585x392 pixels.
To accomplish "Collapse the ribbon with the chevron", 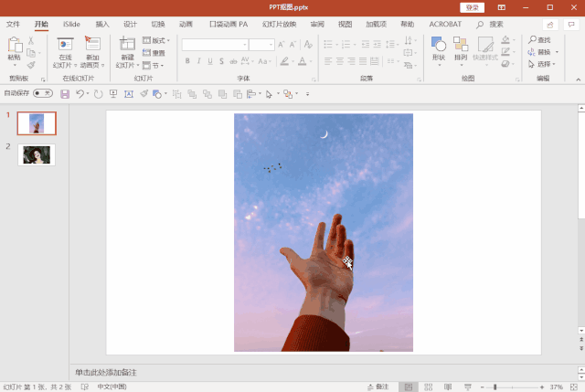I will click(578, 79).
